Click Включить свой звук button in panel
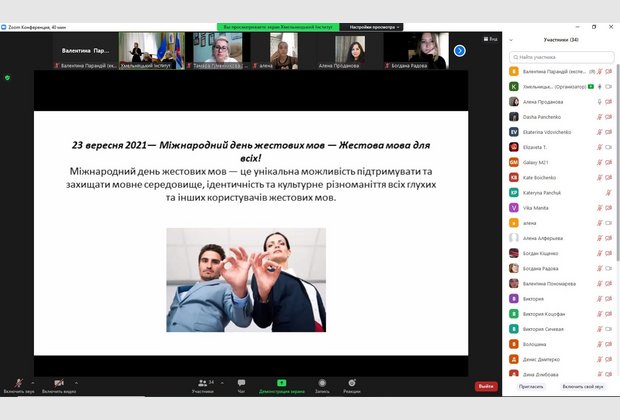The image size is (620, 420). (583, 386)
